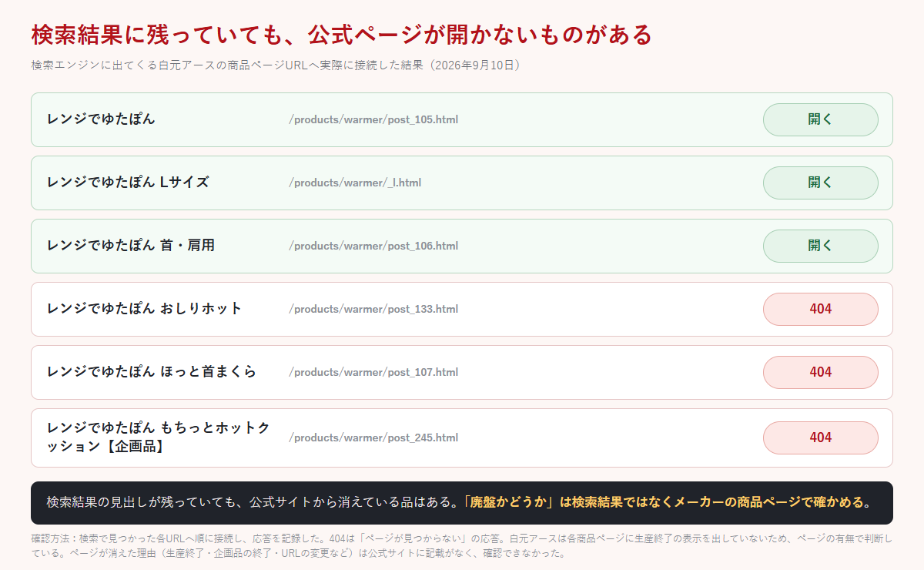This screenshot has height=570, width=924.
Task: Click product name レンジでゆたぽん 首・肩用
Action: coord(131,246)
